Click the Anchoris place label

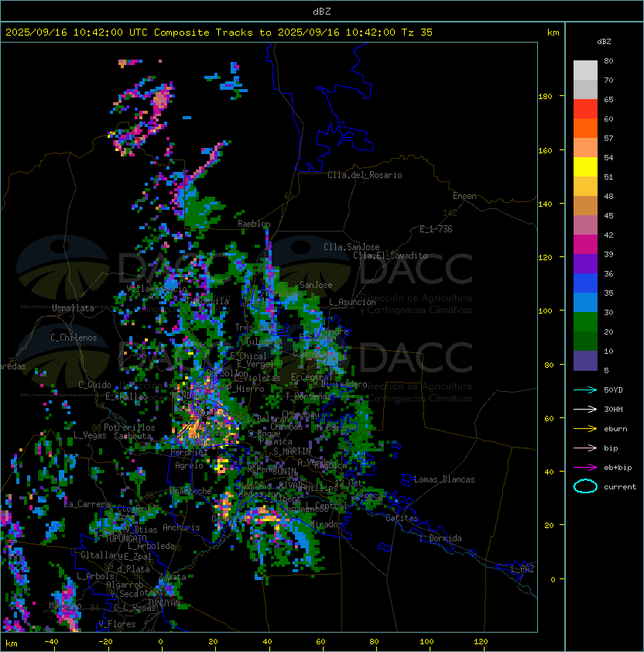tap(181, 527)
